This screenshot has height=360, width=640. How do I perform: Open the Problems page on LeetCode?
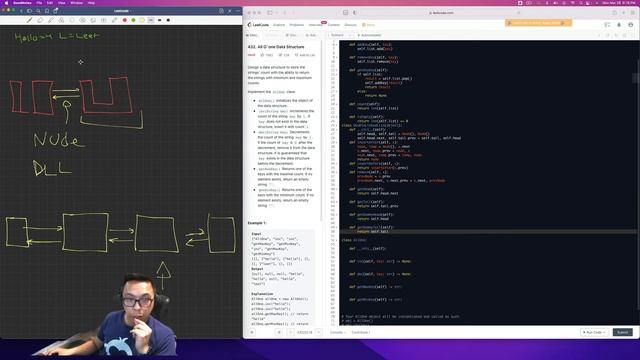[297, 25]
